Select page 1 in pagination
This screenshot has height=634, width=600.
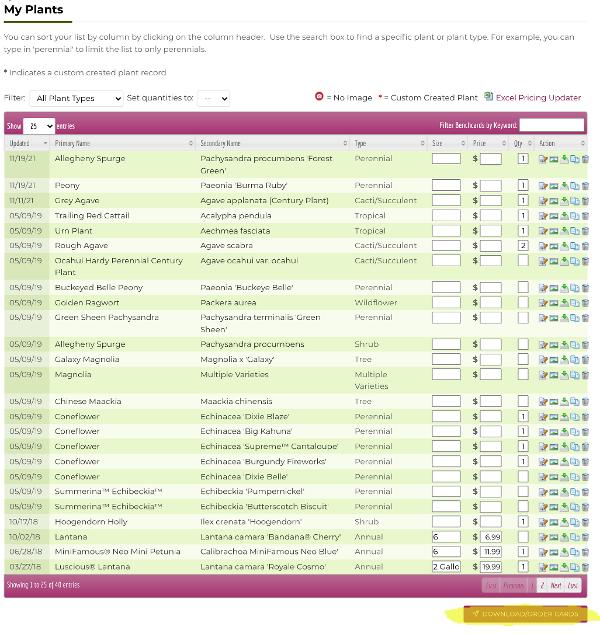click(x=532, y=586)
